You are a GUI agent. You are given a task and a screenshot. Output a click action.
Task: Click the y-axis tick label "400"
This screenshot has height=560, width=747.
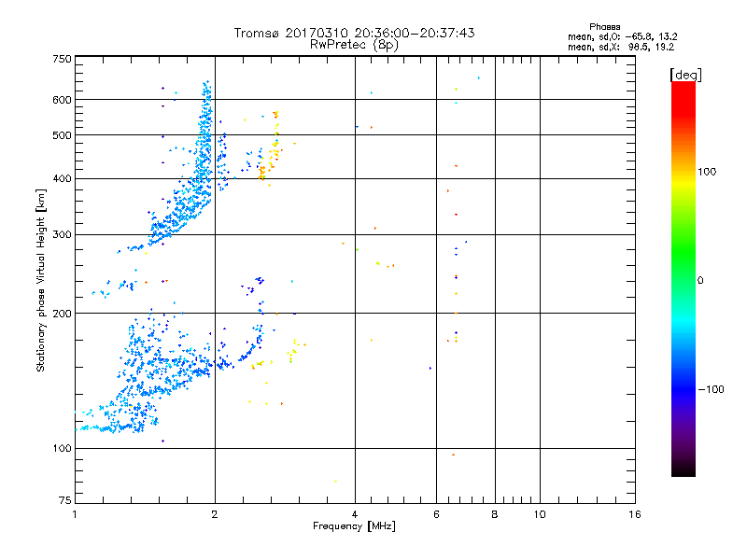(x=62, y=179)
